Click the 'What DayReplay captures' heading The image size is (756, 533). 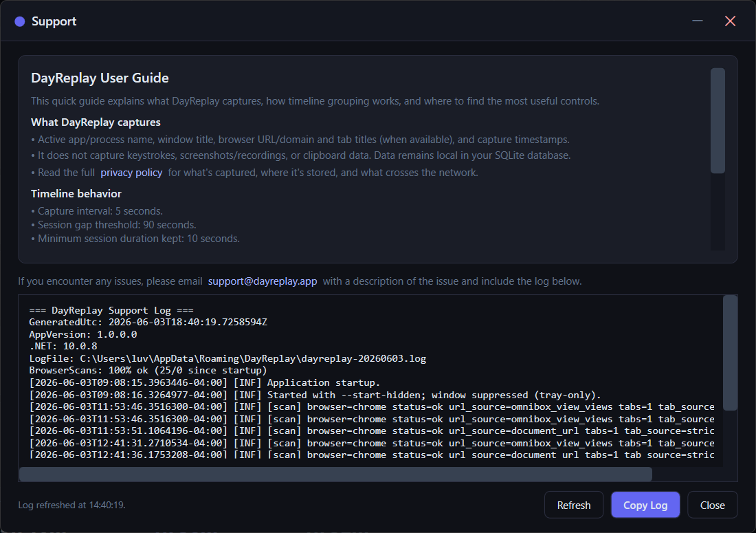coord(96,122)
